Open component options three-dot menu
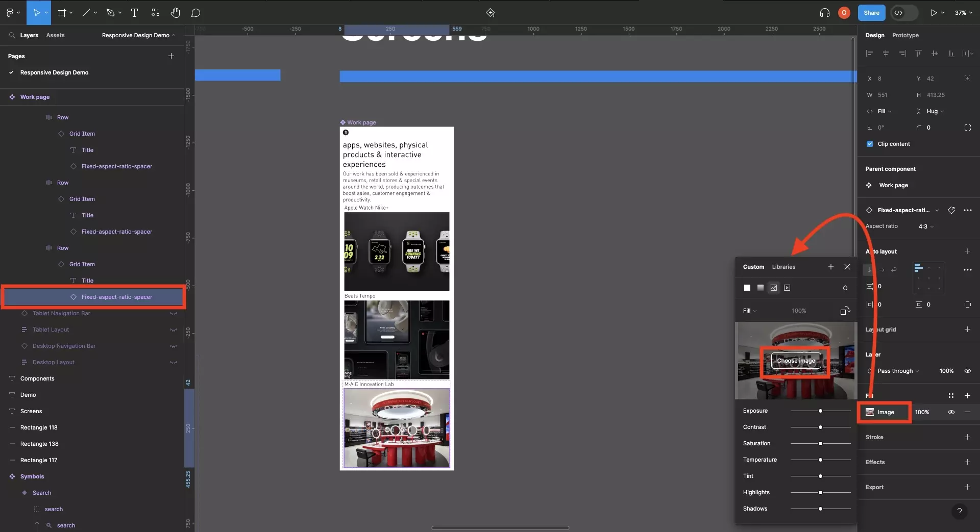 (x=968, y=210)
